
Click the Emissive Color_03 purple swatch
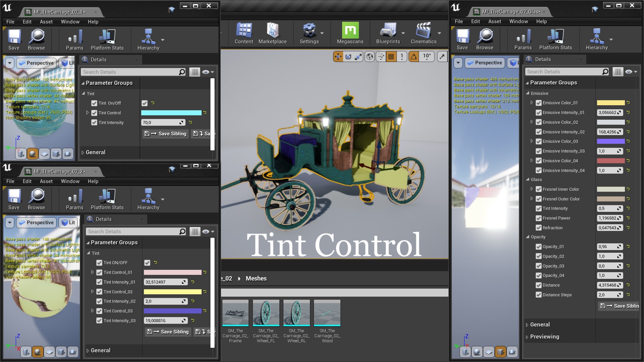[x=610, y=141]
